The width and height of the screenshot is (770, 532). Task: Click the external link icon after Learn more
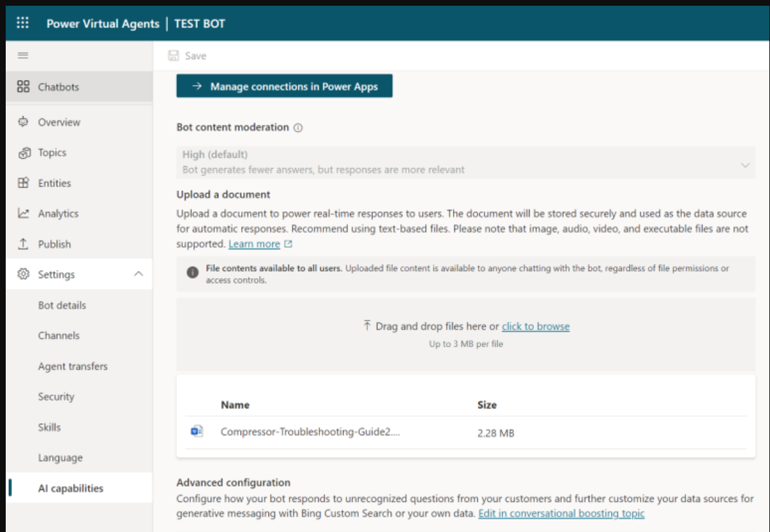click(x=288, y=244)
